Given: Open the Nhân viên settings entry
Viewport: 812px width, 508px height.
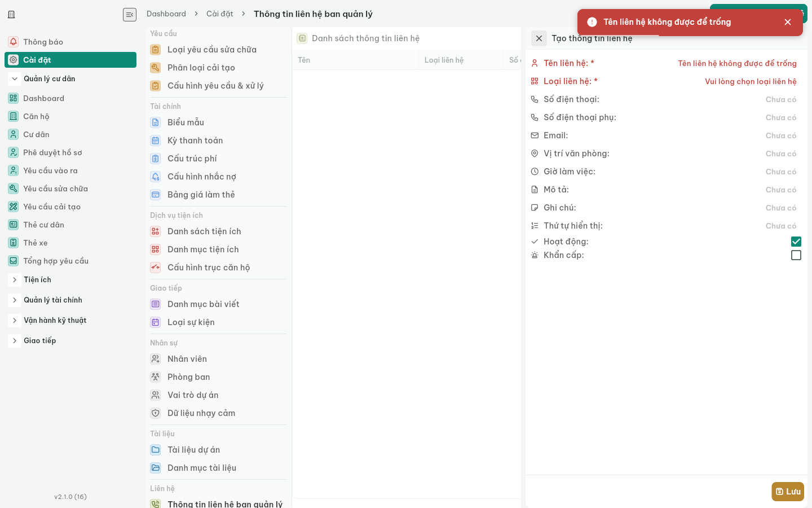Looking at the screenshot, I should click(x=218, y=359).
